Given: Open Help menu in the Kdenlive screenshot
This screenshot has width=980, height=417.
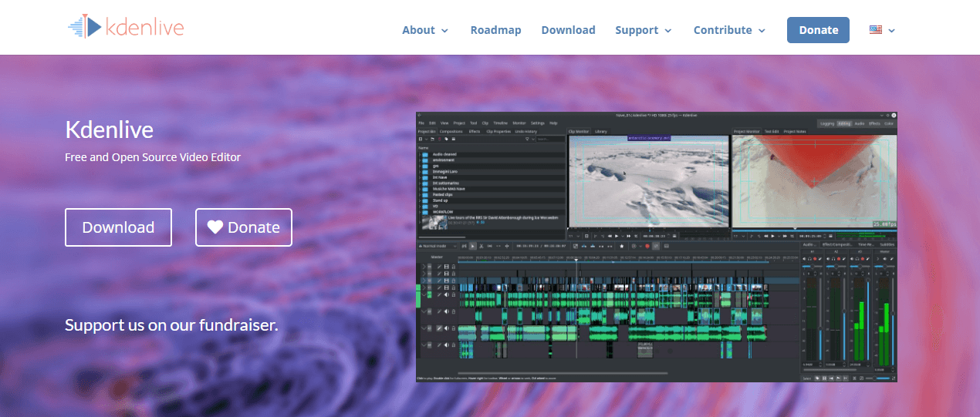Looking at the screenshot, I should (553, 123).
